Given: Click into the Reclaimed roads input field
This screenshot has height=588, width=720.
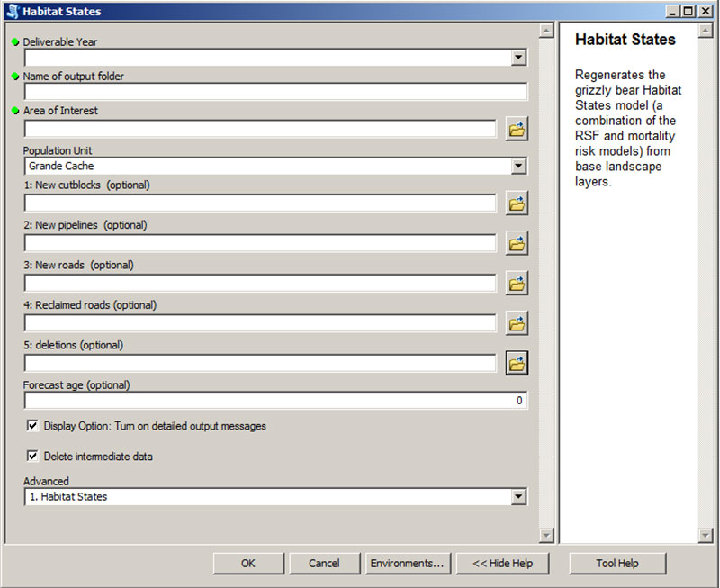Looking at the screenshot, I should (x=260, y=323).
